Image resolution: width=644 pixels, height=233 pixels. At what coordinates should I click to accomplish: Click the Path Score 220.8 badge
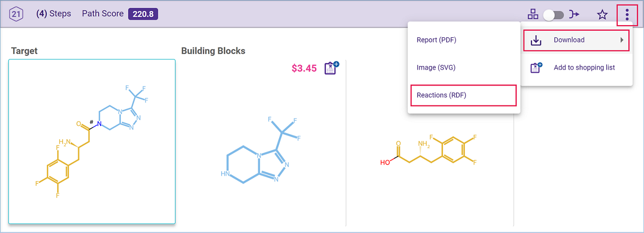(143, 14)
